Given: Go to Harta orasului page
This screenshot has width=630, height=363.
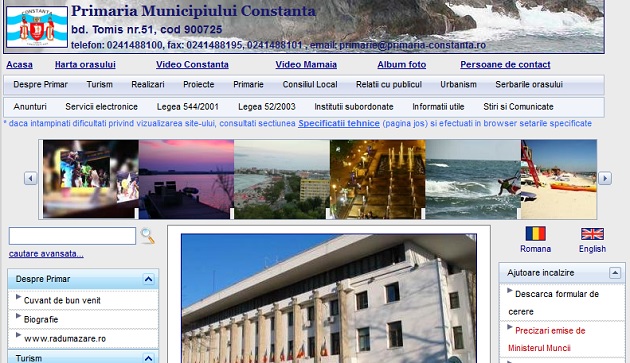Looking at the screenshot, I should click(85, 64).
